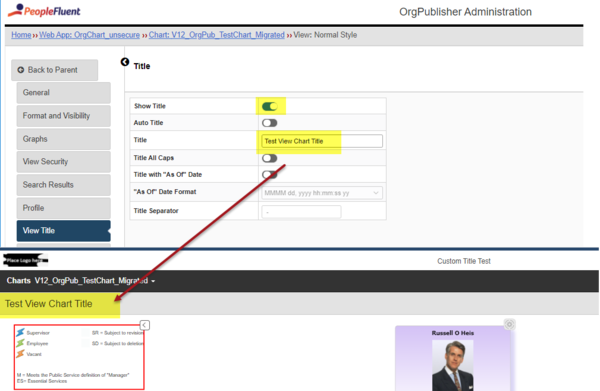Click the SD = Subject to deletion legend text
Viewport: 600px width, 391px height.
(x=117, y=344)
